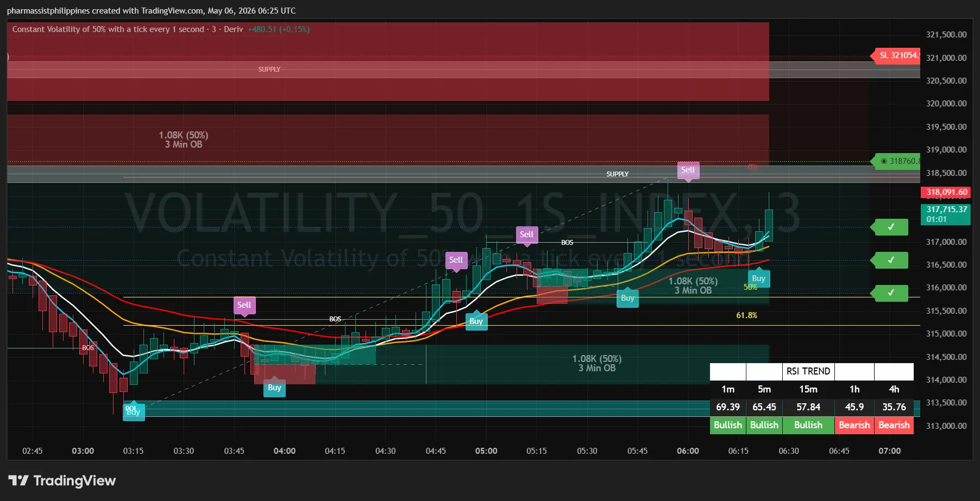The height and width of the screenshot is (501, 980).
Task: Click the 07:00 label on the time axis
Action: click(890, 451)
